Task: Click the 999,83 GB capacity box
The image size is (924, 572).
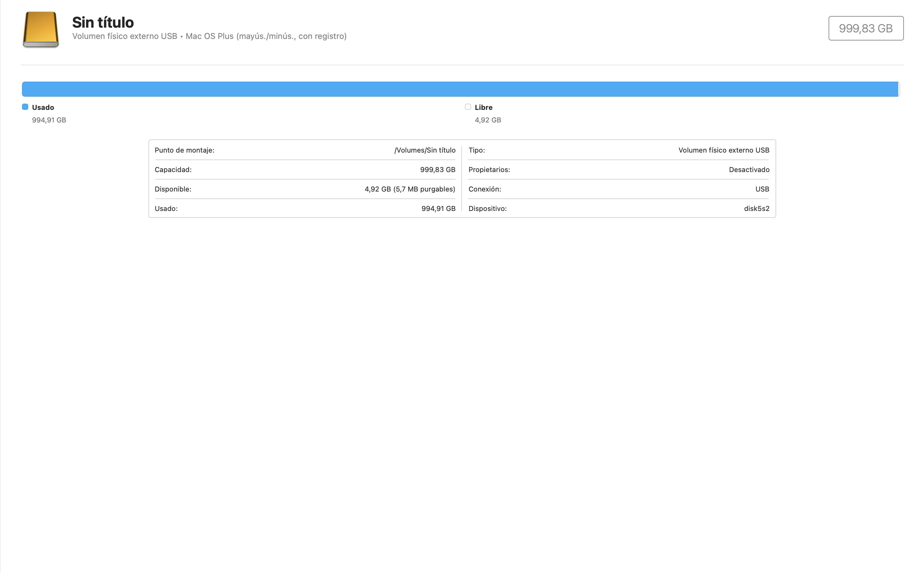Action: pyautogui.click(x=865, y=28)
